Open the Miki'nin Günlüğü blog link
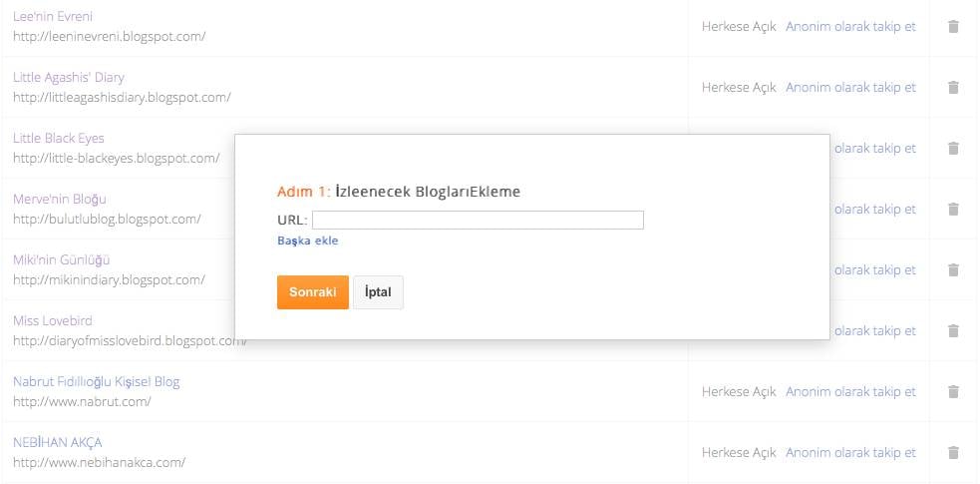 pyautogui.click(x=62, y=259)
